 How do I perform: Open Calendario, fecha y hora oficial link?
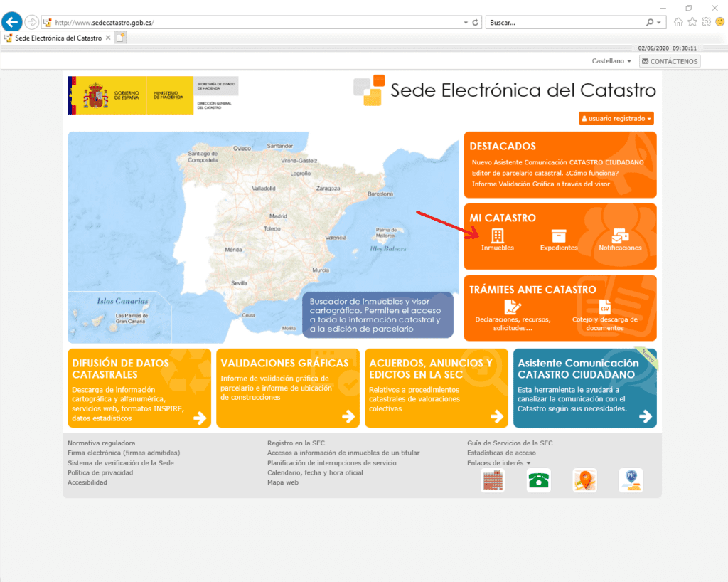click(x=315, y=472)
